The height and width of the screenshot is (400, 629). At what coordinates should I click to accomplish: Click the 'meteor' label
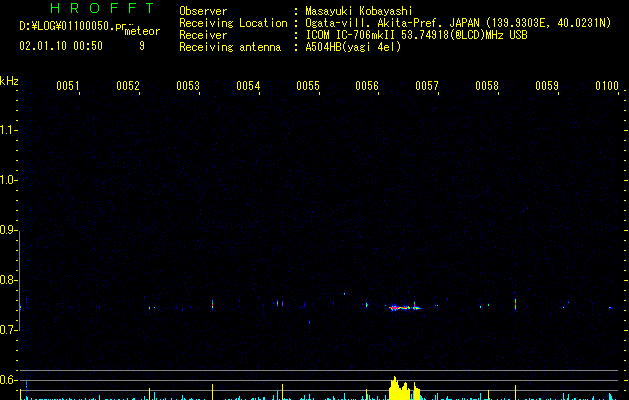click(x=142, y=31)
